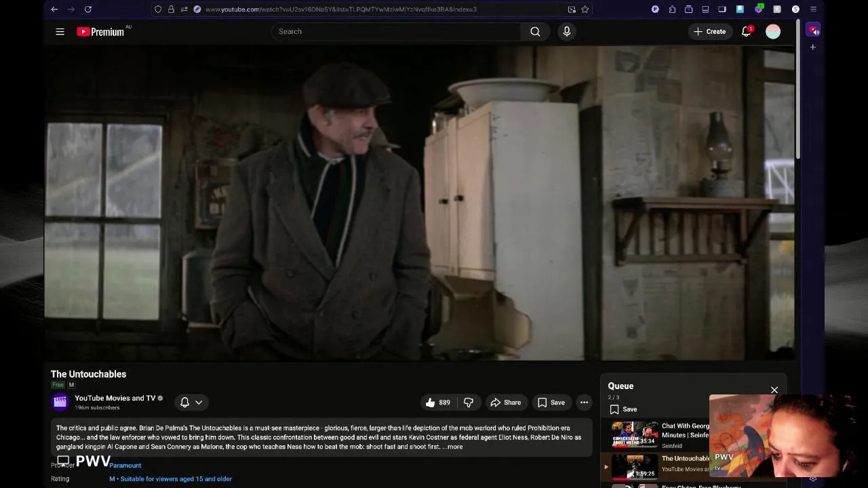Open the subscription bell dropdown beside the channel
Screen dimensions: 868x488
pos(191,403)
